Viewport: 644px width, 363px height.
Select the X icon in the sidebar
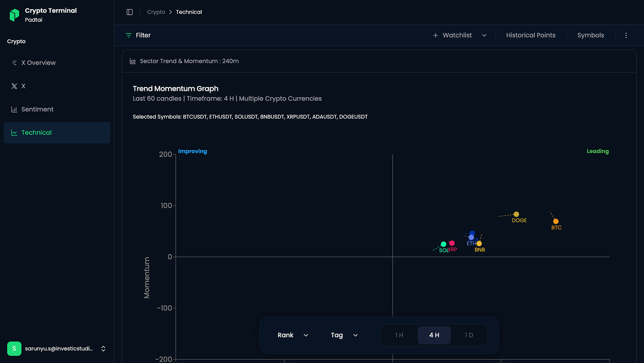coord(14,86)
